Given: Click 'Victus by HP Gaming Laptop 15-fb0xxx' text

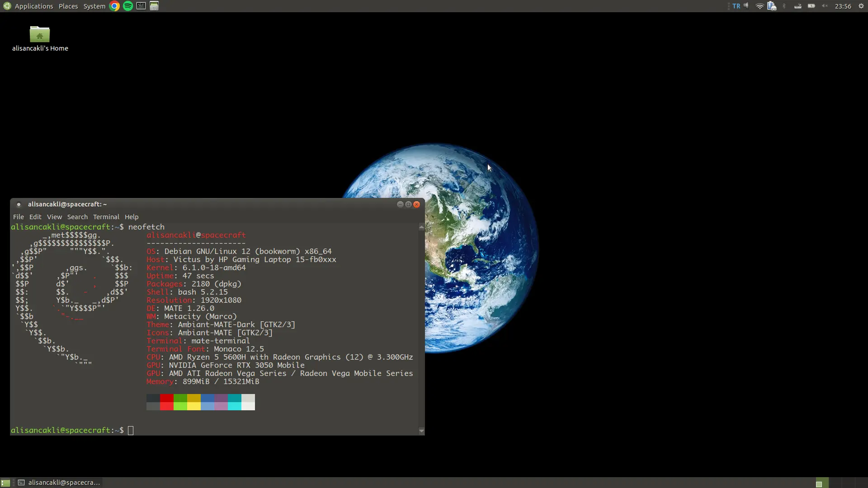Looking at the screenshot, I should (x=255, y=259).
